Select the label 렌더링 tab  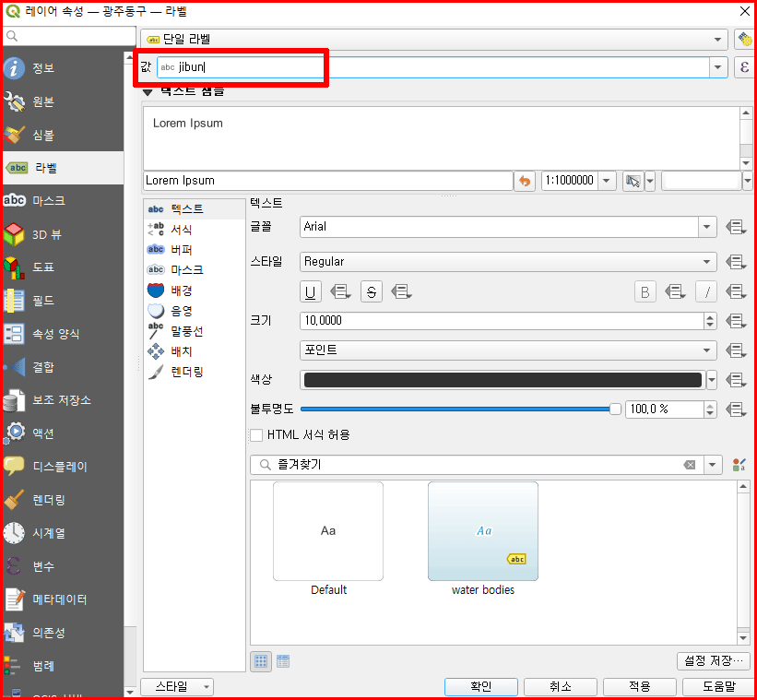coord(194,372)
